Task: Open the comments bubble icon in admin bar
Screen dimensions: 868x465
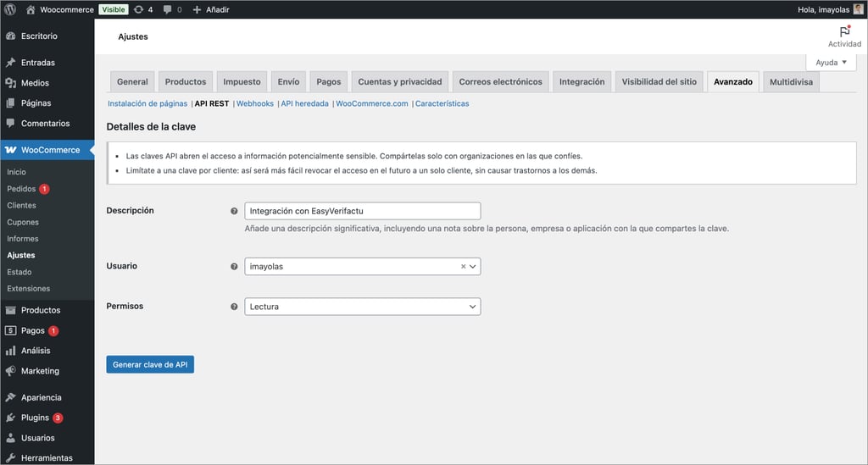Action: (167, 9)
